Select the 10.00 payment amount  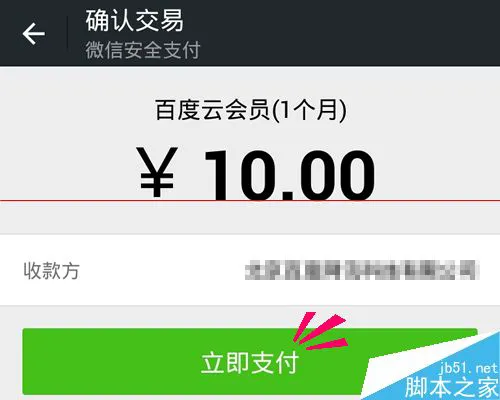[x=290, y=175]
